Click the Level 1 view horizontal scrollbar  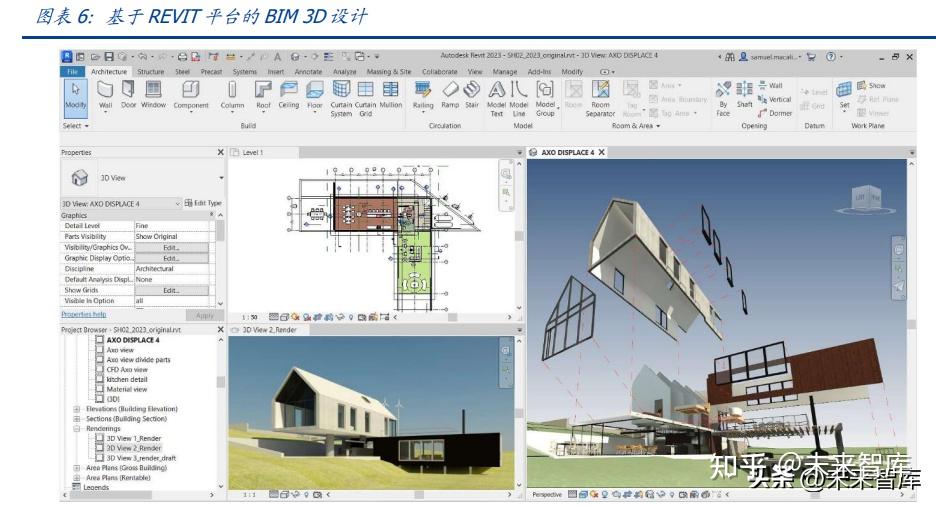452,317
